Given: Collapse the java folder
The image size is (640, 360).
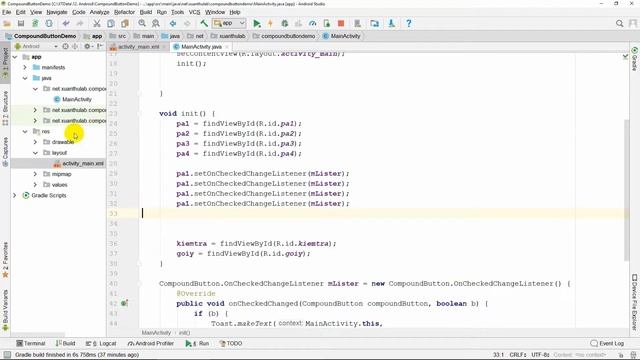Looking at the screenshot, I should pyautogui.click(x=25, y=78).
